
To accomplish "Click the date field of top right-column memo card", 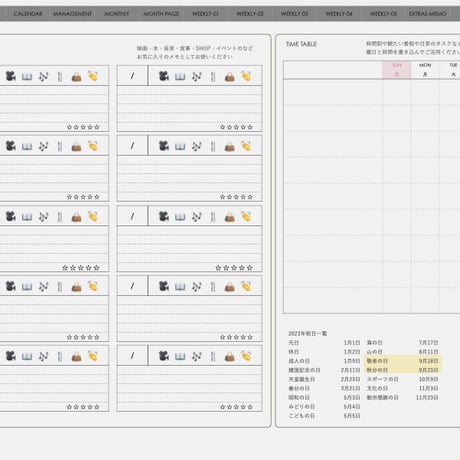I will click(x=132, y=76).
